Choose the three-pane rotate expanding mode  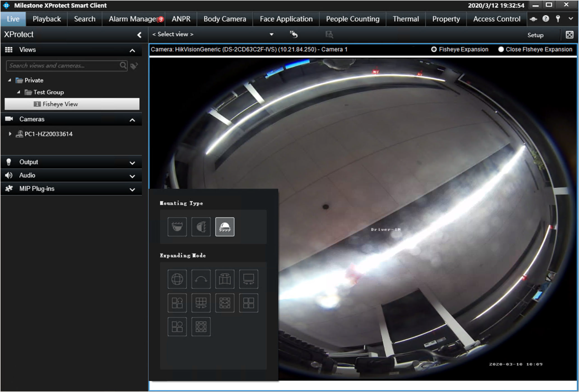[177, 303]
